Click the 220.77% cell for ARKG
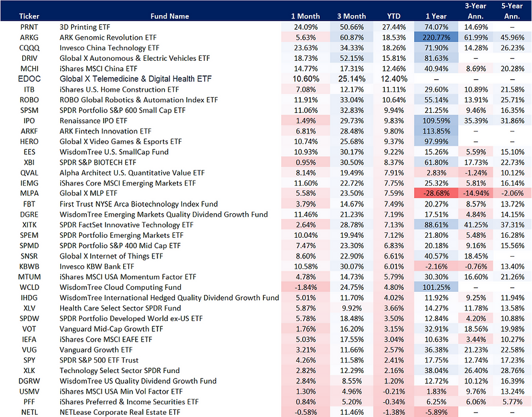 click(436, 37)
